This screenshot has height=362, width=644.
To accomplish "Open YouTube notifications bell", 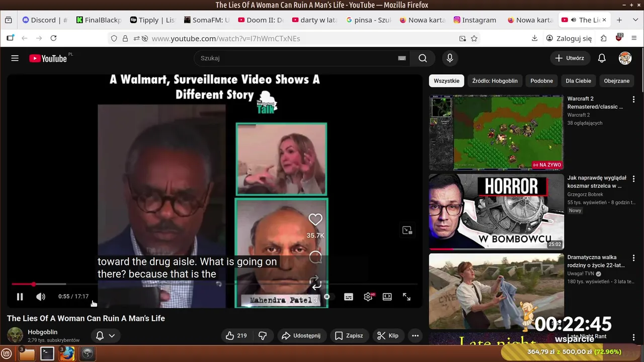I will tap(602, 58).
